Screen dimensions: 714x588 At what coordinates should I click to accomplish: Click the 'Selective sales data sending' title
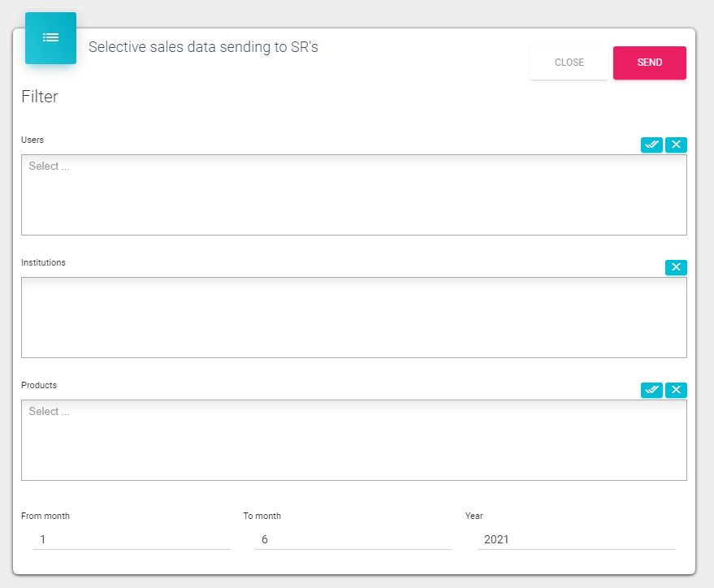tap(203, 47)
